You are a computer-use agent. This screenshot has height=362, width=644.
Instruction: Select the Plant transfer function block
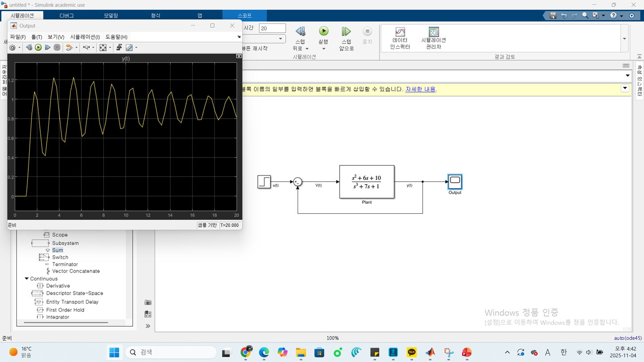pos(367,182)
